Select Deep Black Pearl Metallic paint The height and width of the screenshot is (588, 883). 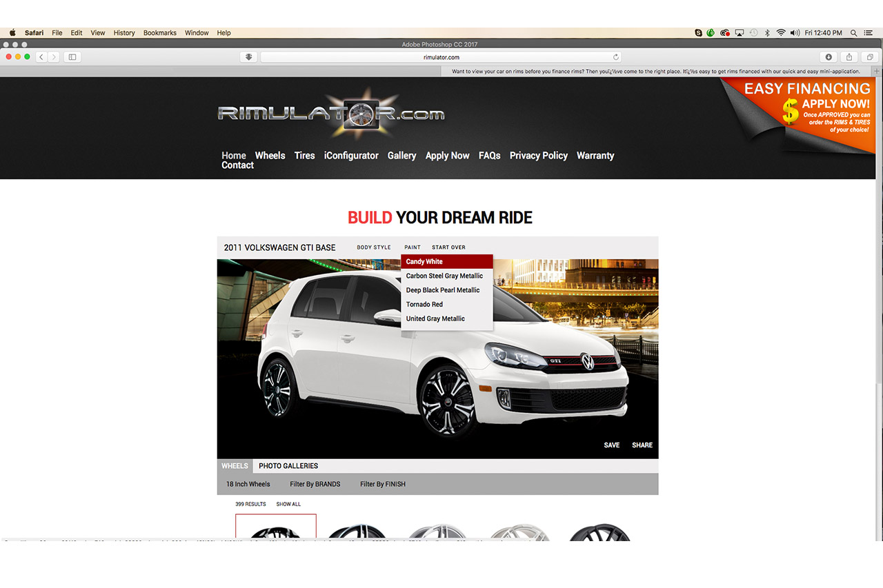click(447, 290)
